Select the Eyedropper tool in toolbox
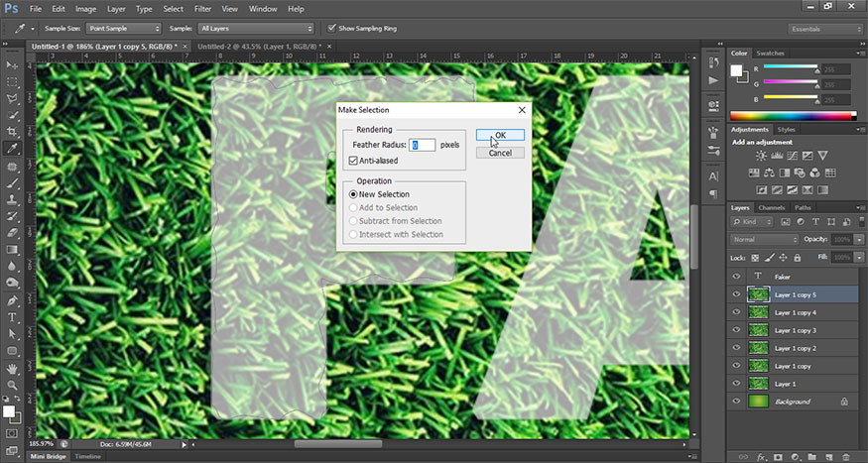This screenshot has width=868, height=463. [12, 149]
